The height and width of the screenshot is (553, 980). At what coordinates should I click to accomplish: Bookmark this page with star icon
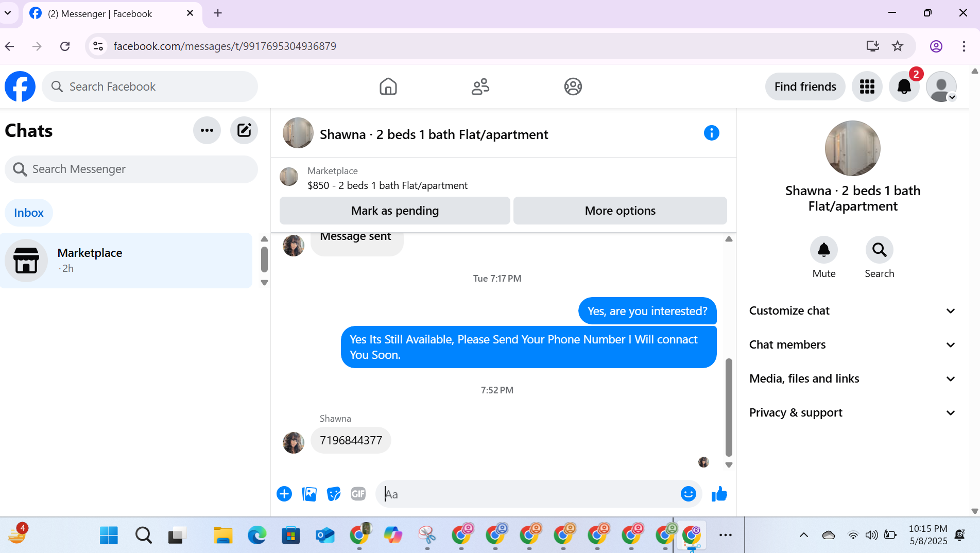(x=898, y=46)
